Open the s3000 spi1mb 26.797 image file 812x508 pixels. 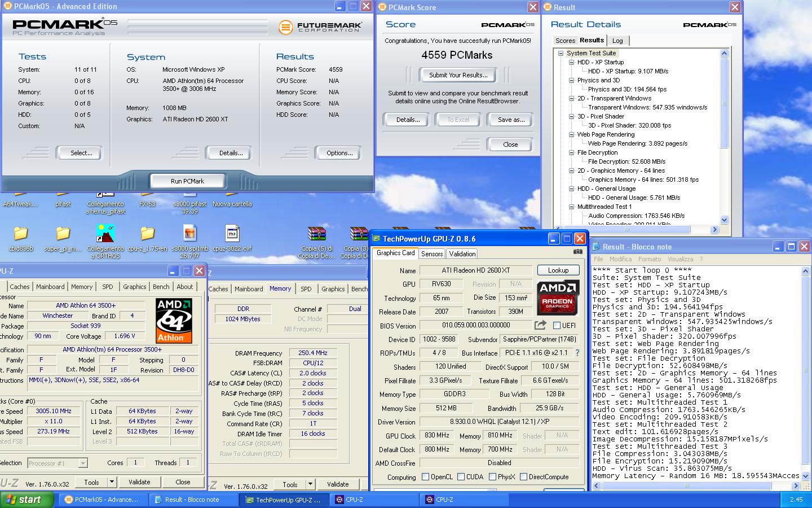pyautogui.click(x=190, y=234)
